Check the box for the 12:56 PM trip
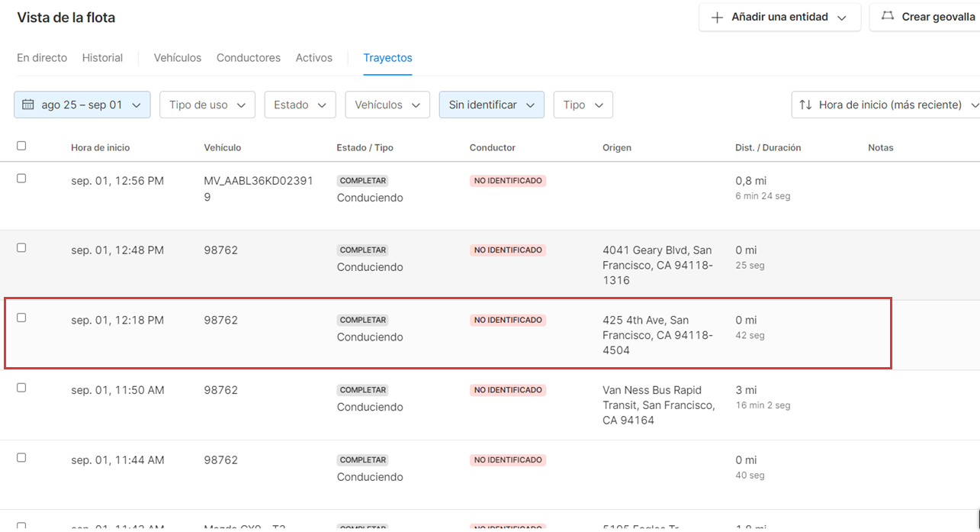Image resolution: width=980 pixels, height=532 pixels. point(21,179)
